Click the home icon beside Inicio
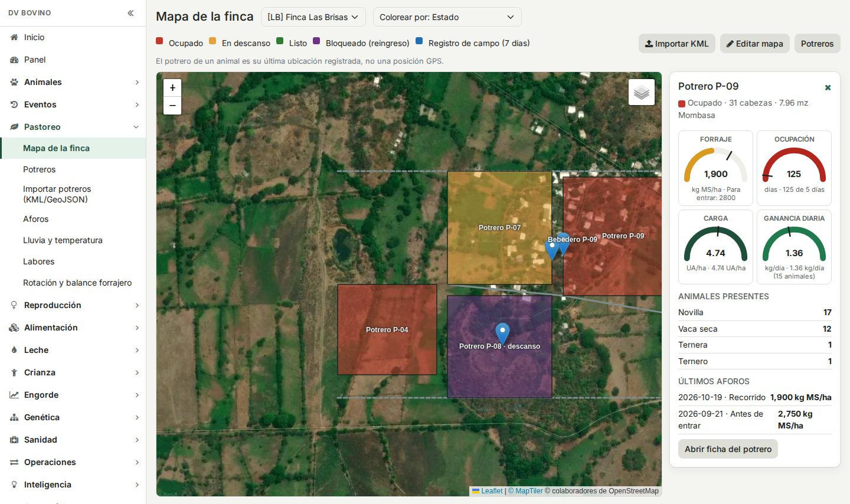Viewport: 850px width, 504px height. 14,37
